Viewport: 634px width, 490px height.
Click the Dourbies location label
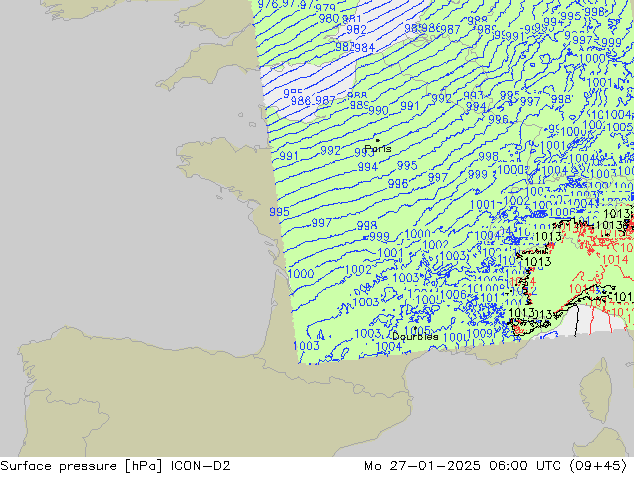coord(415,336)
